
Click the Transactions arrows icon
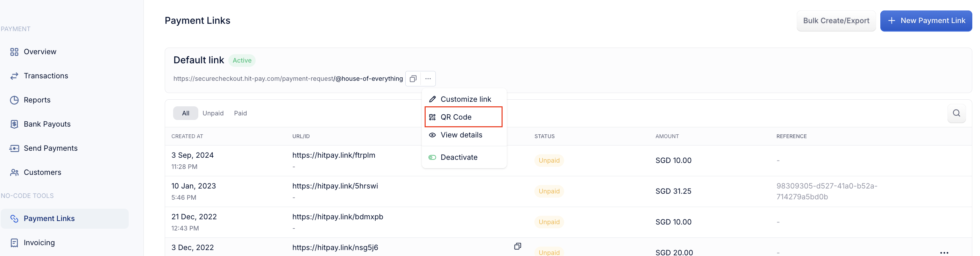click(x=14, y=76)
